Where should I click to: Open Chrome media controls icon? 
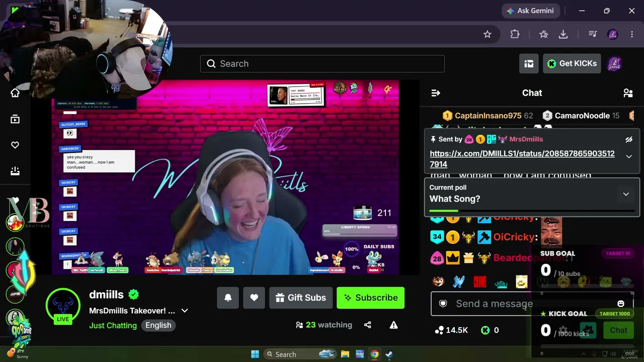coord(593,34)
